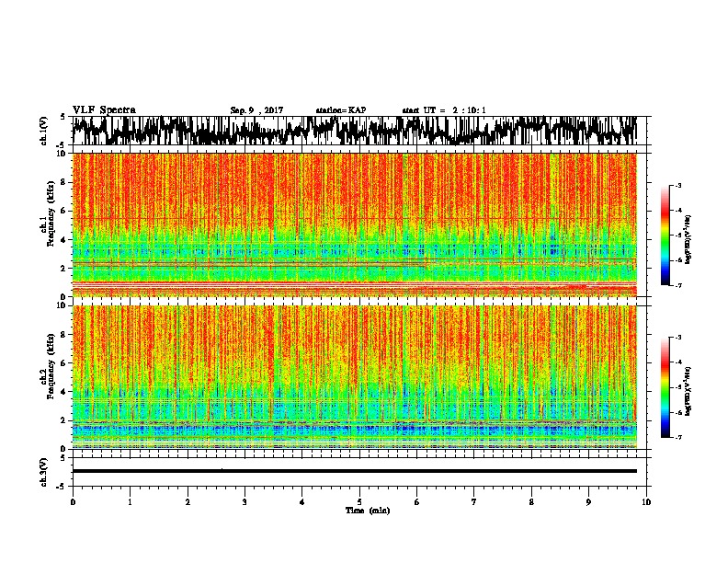This screenshot has width=728, height=563.
Task: Click the ch.2 spectrogram panel
Action: pos(355,377)
